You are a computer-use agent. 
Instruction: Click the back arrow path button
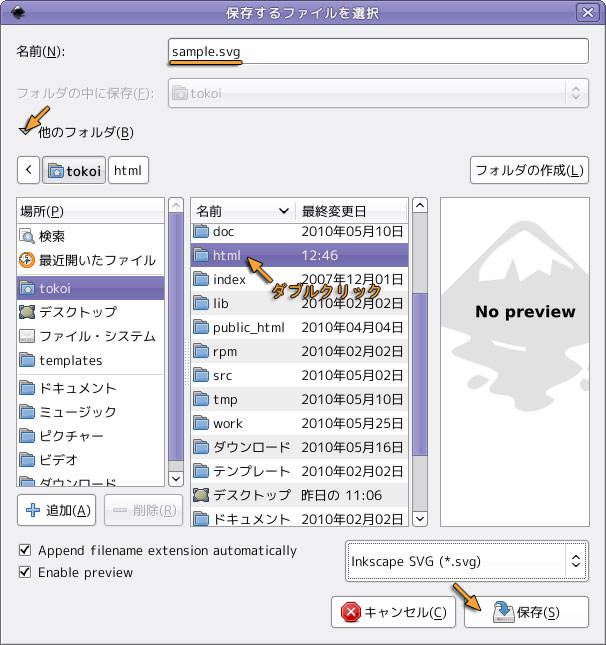pyautogui.click(x=27, y=170)
